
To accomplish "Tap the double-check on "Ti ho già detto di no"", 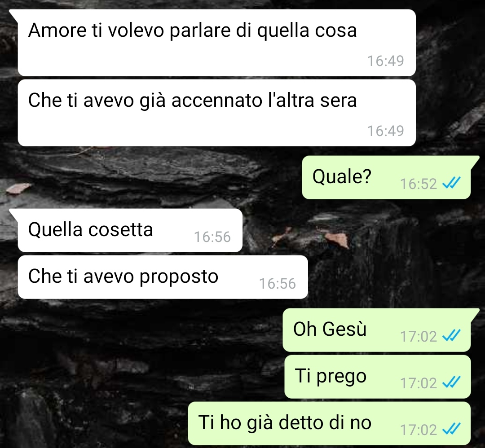I will point(452,430).
